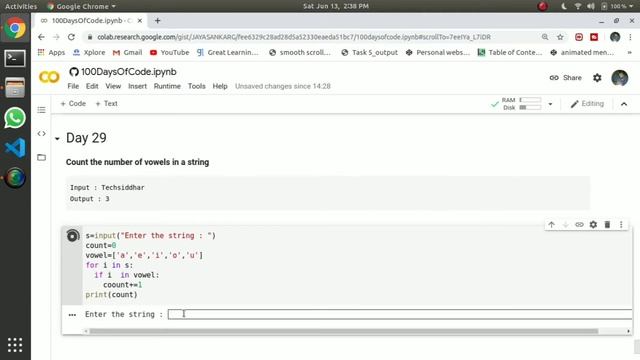The width and height of the screenshot is (640, 360).
Task: Open the Runtime menu
Action: [167, 86]
